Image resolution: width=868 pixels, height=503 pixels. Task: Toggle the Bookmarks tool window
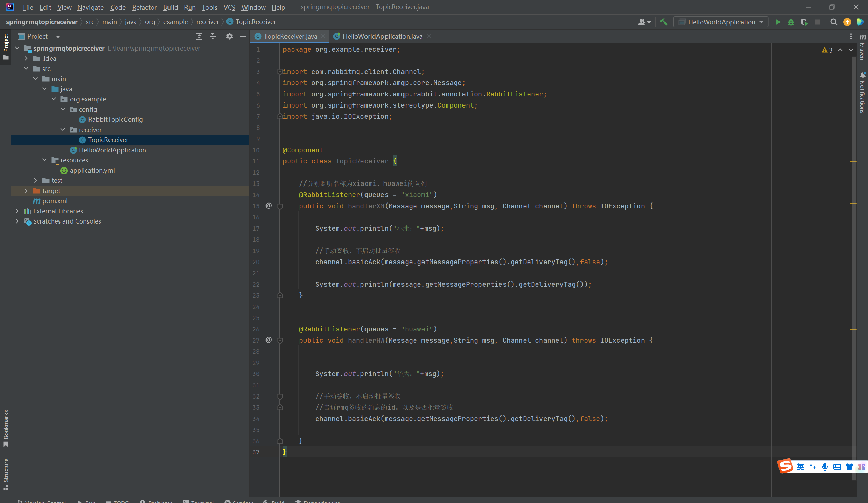tap(6, 427)
